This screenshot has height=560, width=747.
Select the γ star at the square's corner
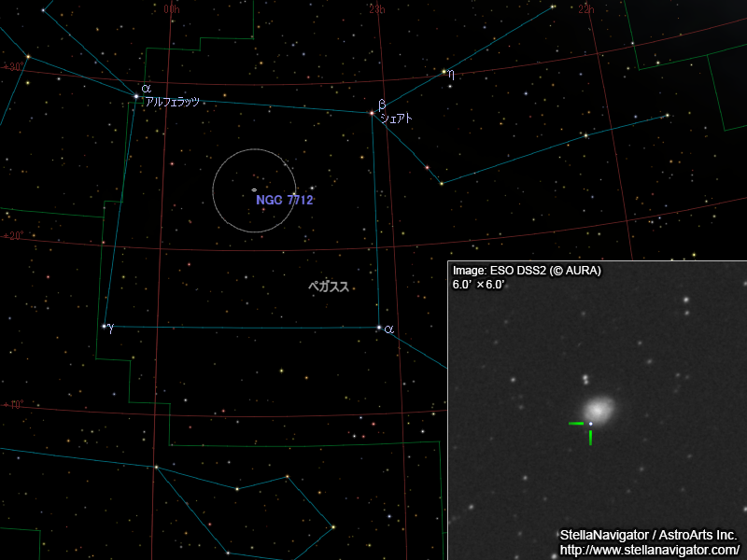pos(103,327)
